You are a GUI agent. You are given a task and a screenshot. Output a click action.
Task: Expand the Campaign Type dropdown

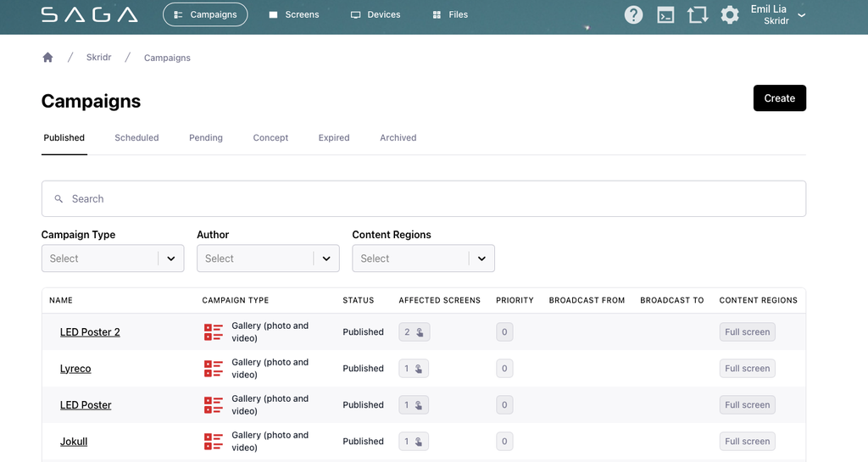click(113, 259)
